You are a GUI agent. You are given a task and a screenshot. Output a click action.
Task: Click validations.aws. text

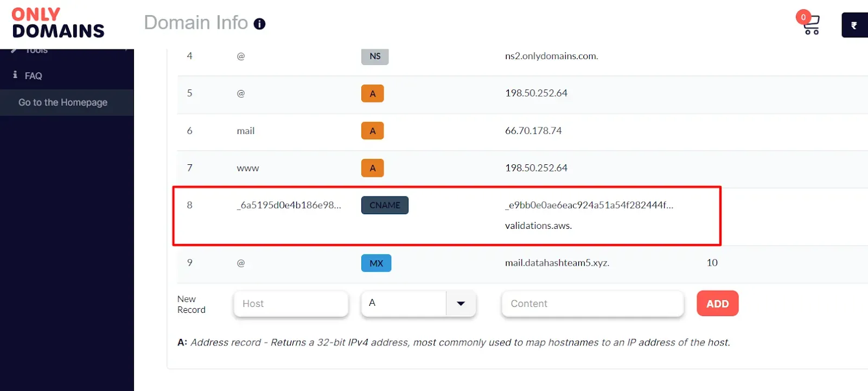538,226
